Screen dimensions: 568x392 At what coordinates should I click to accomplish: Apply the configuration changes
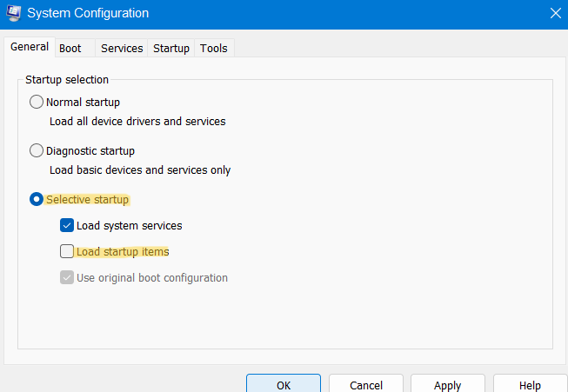[x=447, y=385]
